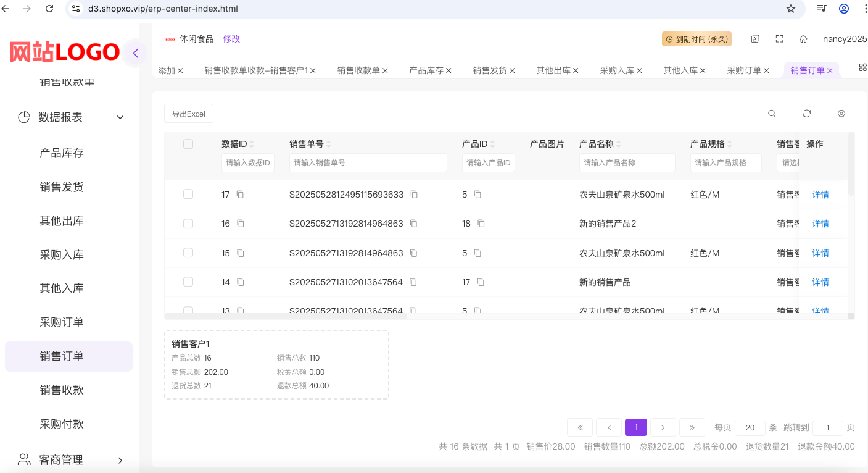Focus the 销售单号 filter input
The height and width of the screenshot is (473, 868).
pyautogui.click(x=368, y=163)
